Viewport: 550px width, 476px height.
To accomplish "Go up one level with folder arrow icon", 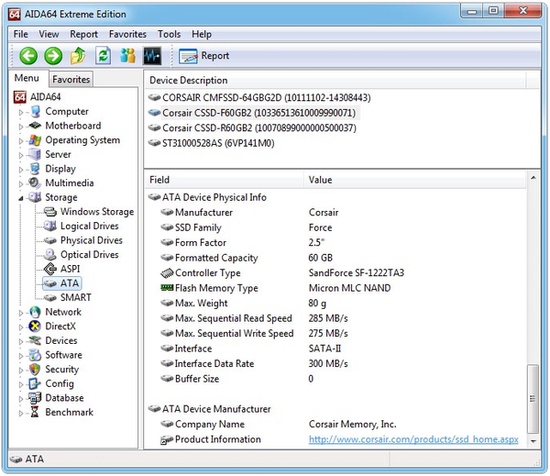I will pyautogui.click(x=78, y=56).
